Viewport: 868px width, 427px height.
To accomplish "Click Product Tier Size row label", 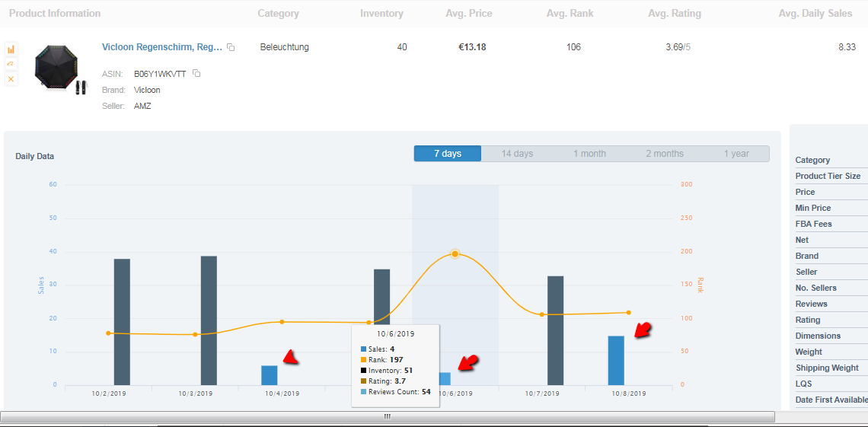I will click(828, 176).
